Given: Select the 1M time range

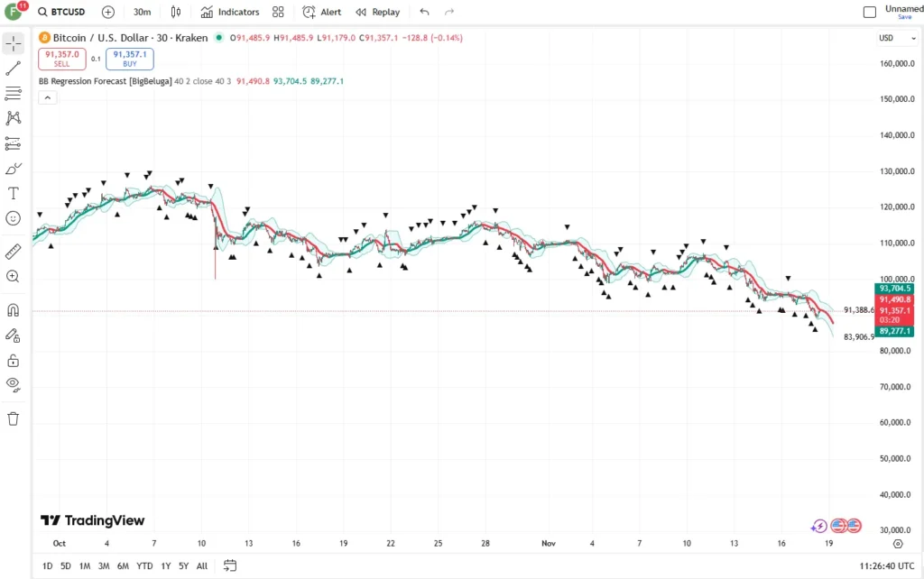Looking at the screenshot, I should click(85, 566).
